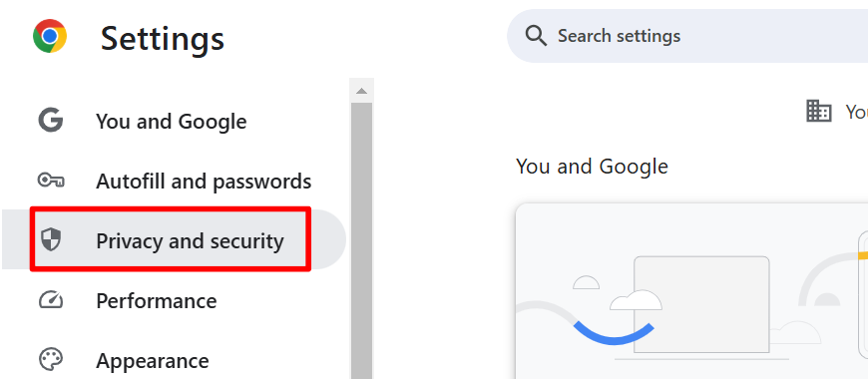868x379 pixels.
Task: Click the sidebar scrollbar thumb
Action: (362, 240)
